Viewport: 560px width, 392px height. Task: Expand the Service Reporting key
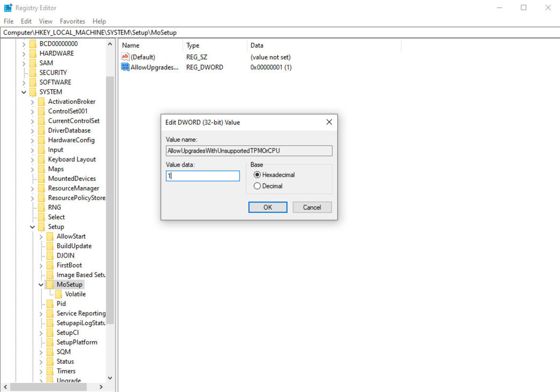(x=41, y=313)
